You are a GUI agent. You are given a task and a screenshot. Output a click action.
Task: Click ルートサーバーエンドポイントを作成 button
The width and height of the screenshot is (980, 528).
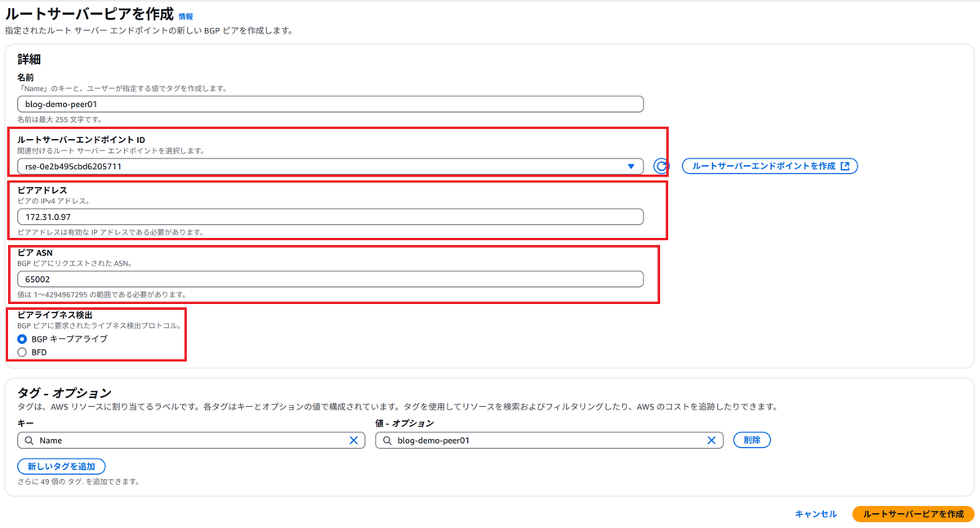(x=769, y=166)
